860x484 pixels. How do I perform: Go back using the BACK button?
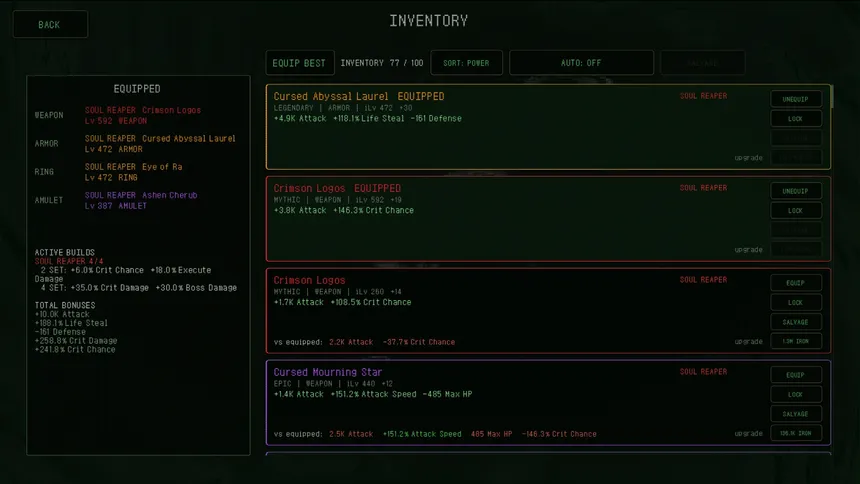pos(50,25)
